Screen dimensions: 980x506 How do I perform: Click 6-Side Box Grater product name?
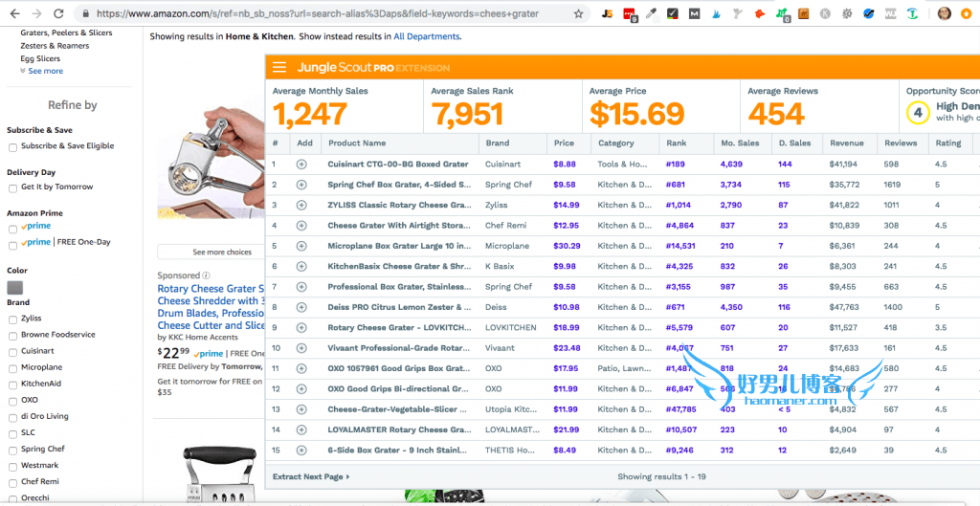click(397, 450)
